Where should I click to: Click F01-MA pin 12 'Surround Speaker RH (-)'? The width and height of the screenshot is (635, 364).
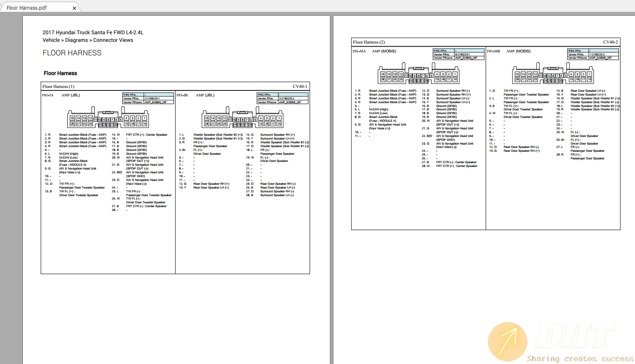click(453, 91)
